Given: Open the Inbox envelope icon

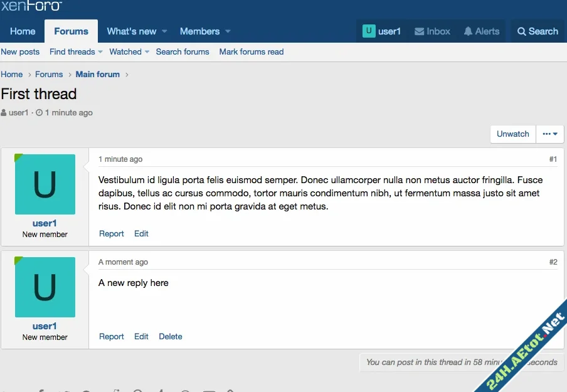Looking at the screenshot, I should coord(420,31).
